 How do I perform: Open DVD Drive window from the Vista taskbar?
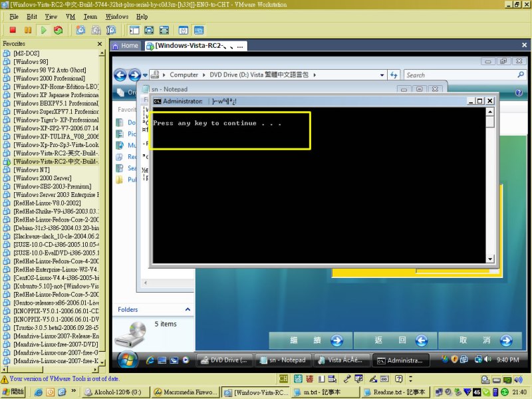224,360
